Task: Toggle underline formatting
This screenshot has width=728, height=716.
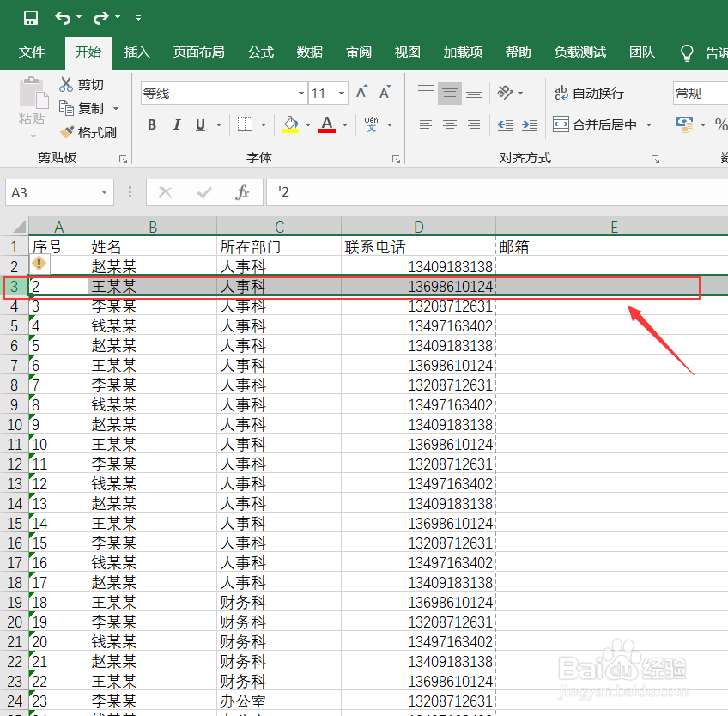Action: (x=201, y=124)
